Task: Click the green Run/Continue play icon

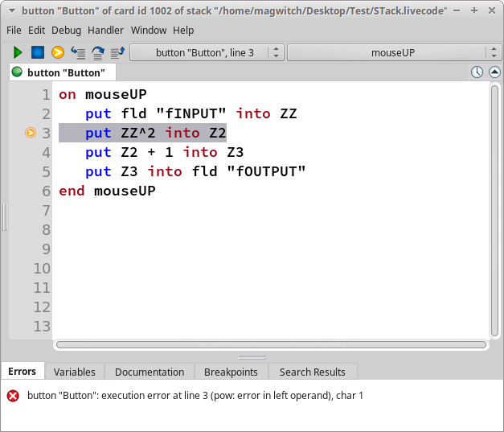Action: pyautogui.click(x=18, y=52)
